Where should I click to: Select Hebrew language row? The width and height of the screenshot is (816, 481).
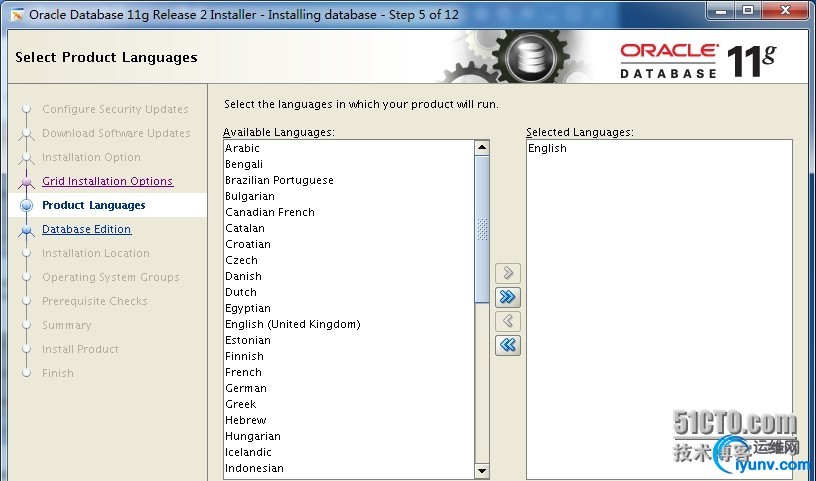coord(349,420)
